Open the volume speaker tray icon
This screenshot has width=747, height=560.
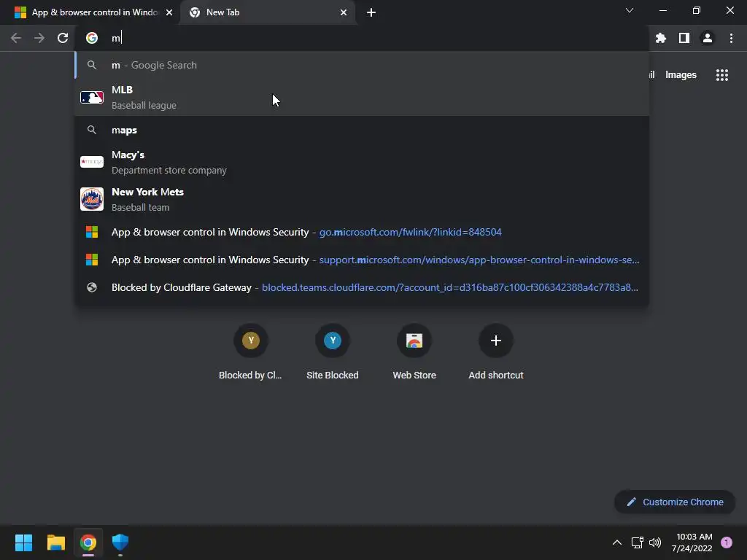pyautogui.click(x=655, y=542)
